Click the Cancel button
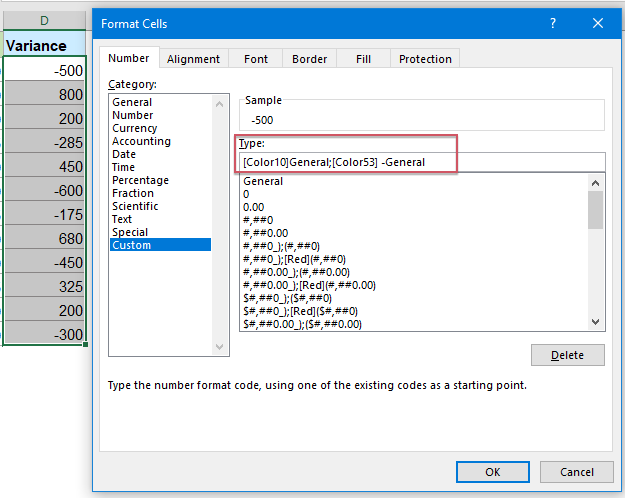The width and height of the screenshot is (625, 498). 577,472
